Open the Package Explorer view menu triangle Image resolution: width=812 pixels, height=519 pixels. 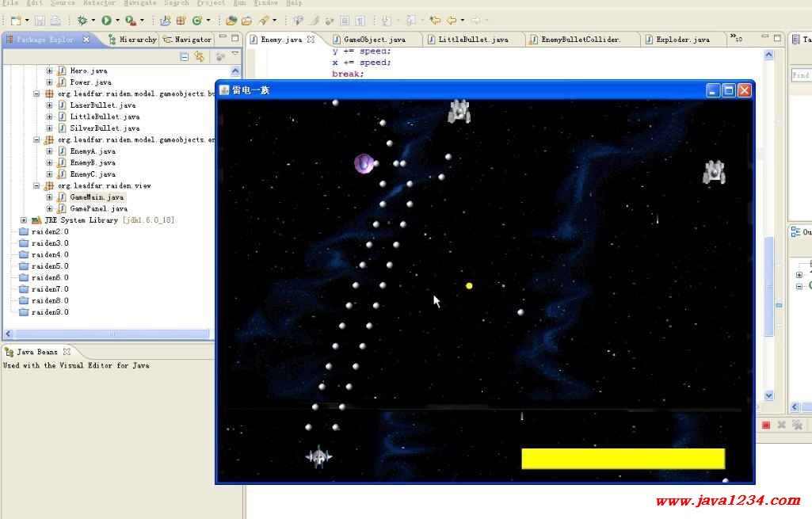(x=235, y=53)
